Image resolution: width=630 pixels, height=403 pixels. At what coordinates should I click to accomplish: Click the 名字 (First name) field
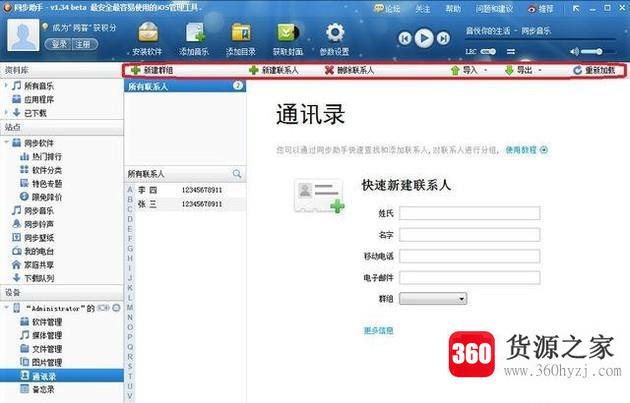click(x=470, y=235)
